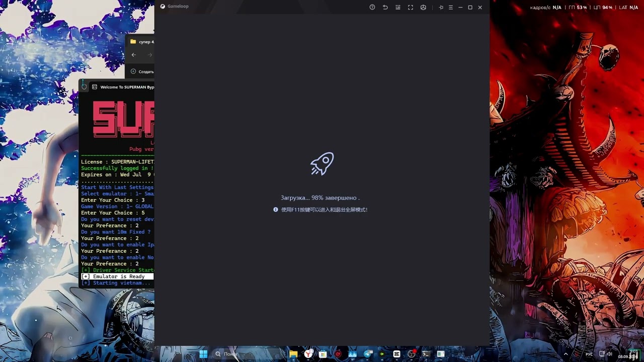
Task: Click the "[+] Driver Service" console line
Action: point(118,270)
